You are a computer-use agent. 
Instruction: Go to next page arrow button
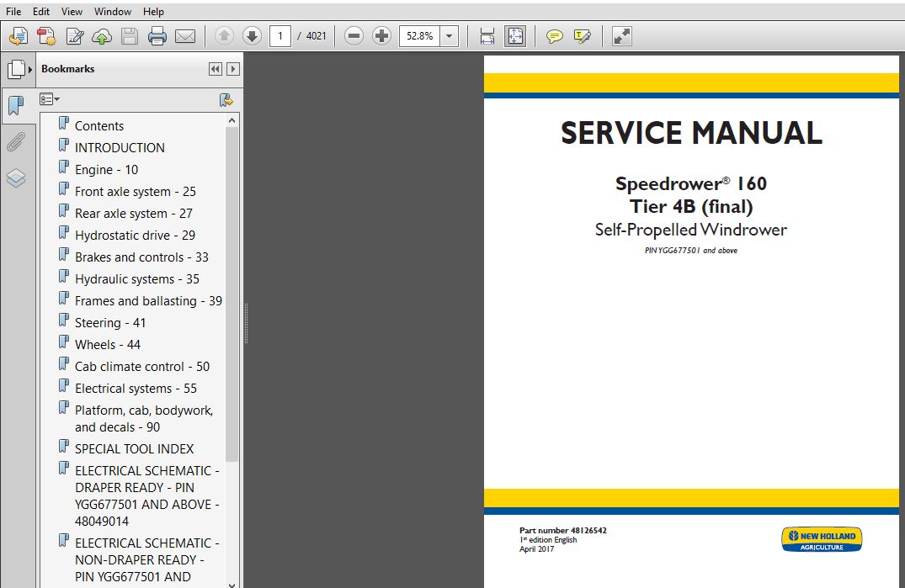tap(252, 35)
